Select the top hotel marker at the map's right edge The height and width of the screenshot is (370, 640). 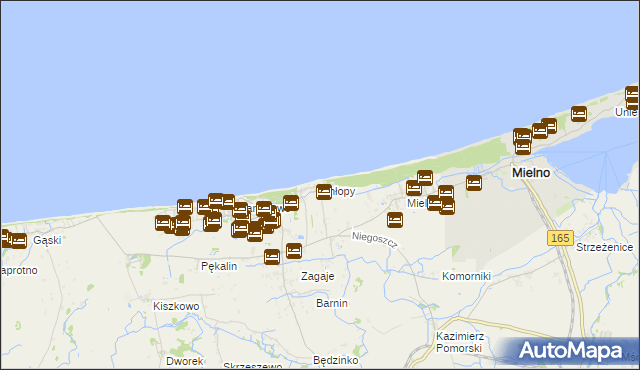(632, 94)
